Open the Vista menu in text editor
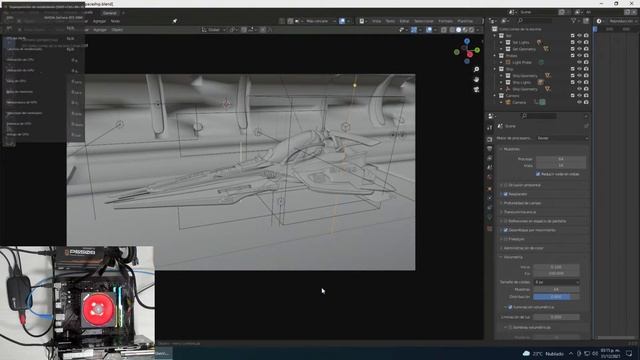 point(376,21)
